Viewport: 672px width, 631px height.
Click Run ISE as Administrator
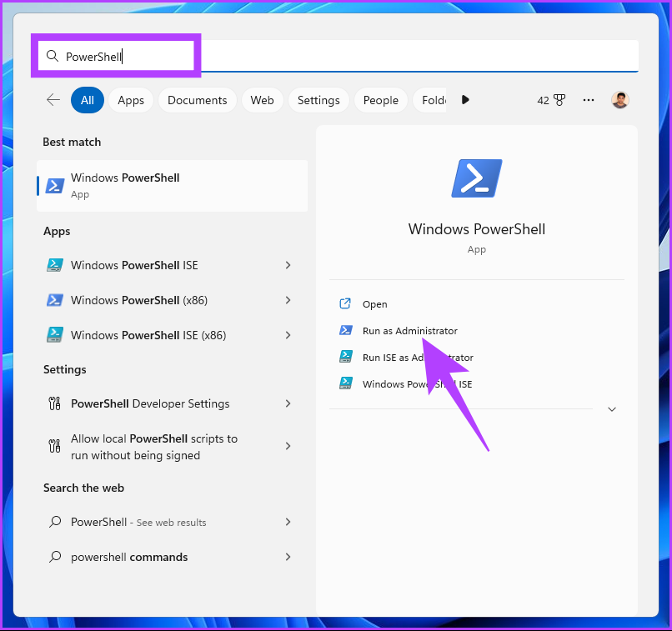tap(417, 358)
